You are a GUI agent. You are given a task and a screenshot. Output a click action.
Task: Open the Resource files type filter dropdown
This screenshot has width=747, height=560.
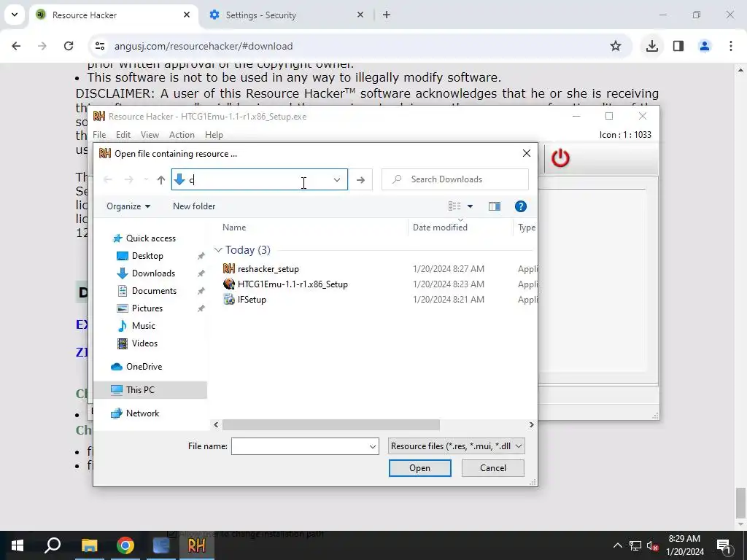click(x=457, y=446)
